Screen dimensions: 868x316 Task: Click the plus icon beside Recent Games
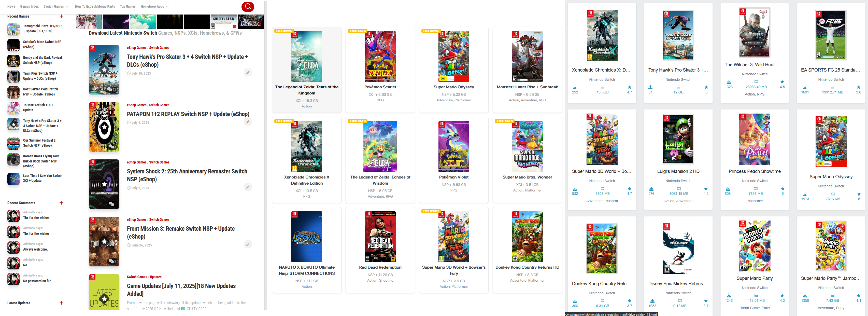pyautogui.click(x=61, y=16)
